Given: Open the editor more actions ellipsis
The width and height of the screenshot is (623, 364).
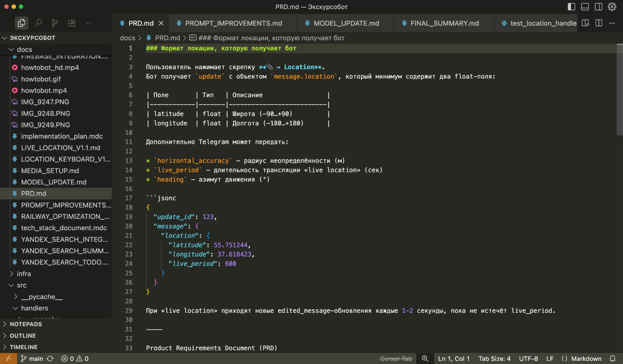Looking at the screenshot, I should tap(612, 23).
